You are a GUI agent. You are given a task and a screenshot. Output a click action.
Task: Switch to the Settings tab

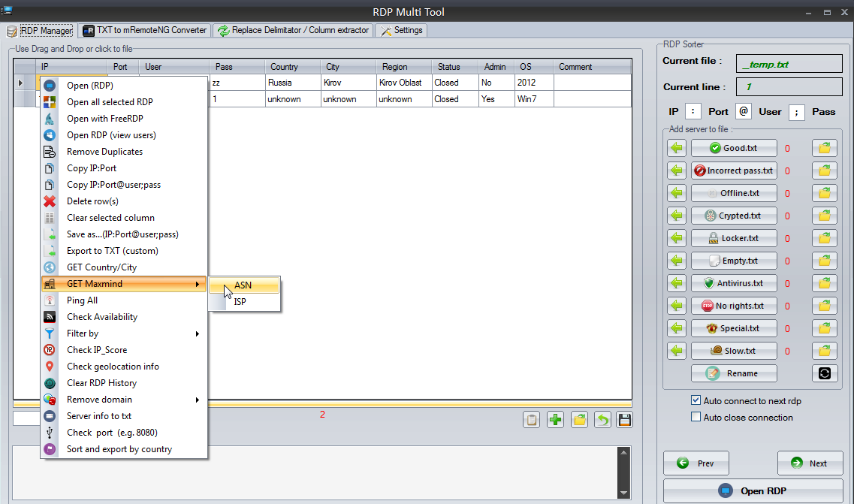click(401, 30)
